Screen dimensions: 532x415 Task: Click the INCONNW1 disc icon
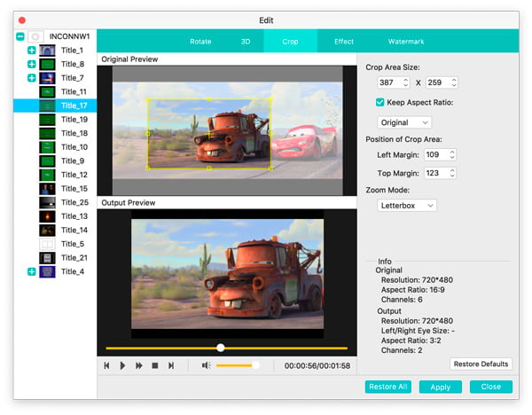[x=35, y=36]
